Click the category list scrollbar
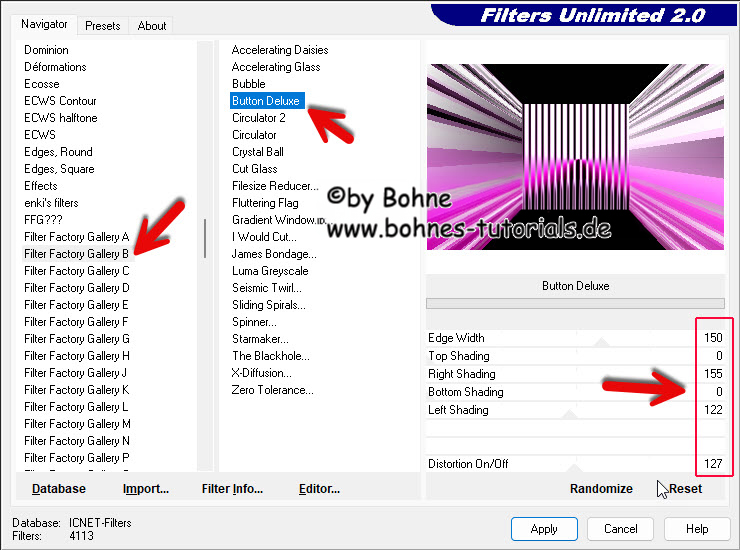The height and width of the screenshot is (550, 740). point(204,240)
